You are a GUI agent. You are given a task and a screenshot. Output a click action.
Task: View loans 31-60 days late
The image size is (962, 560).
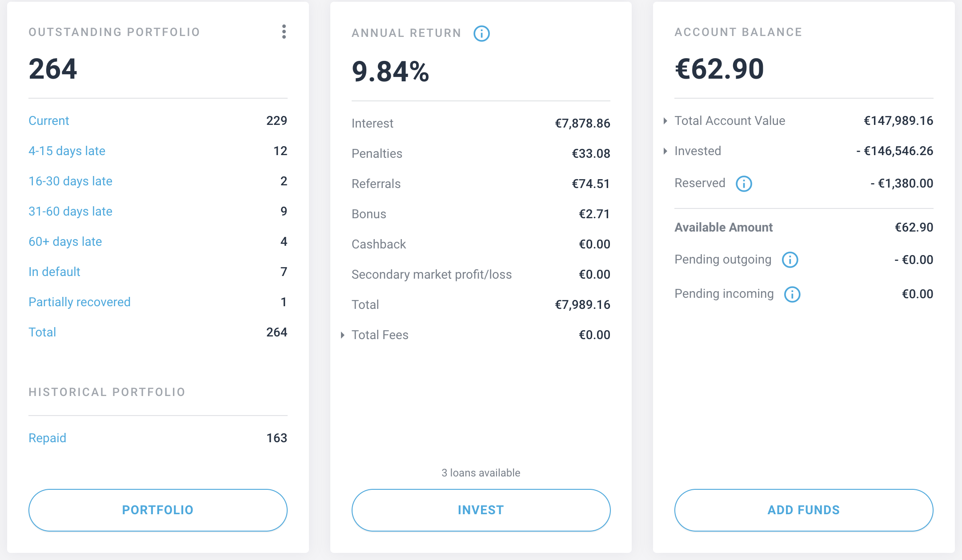click(70, 212)
